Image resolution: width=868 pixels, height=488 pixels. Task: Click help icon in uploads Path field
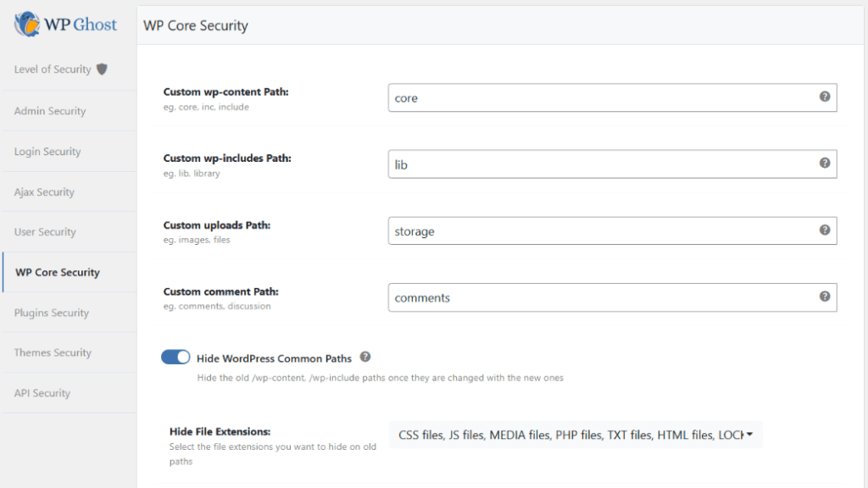tap(824, 230)
